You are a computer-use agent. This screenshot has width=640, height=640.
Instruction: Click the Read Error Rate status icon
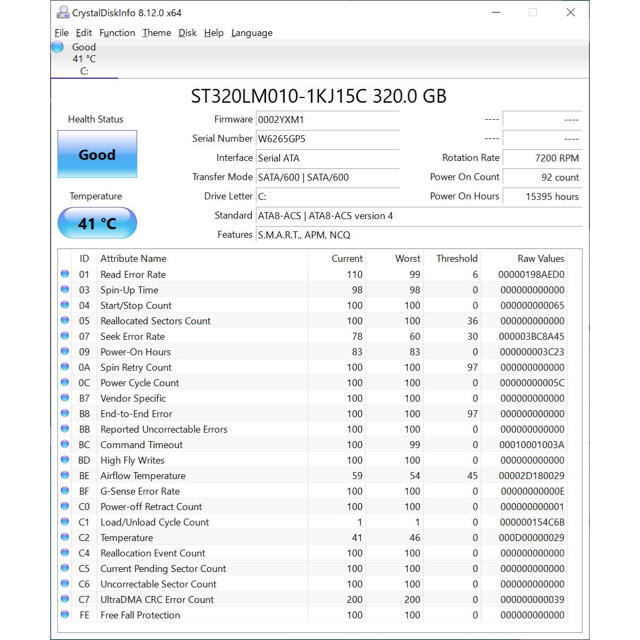65,274
